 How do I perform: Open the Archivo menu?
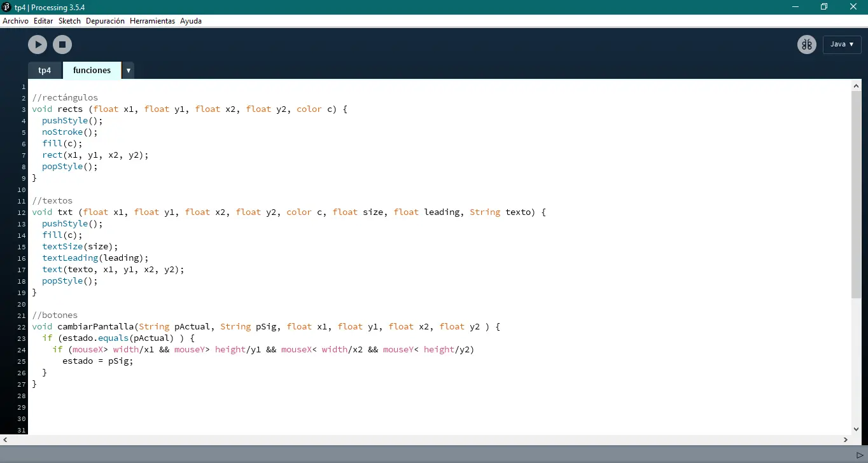click(15, 20)
